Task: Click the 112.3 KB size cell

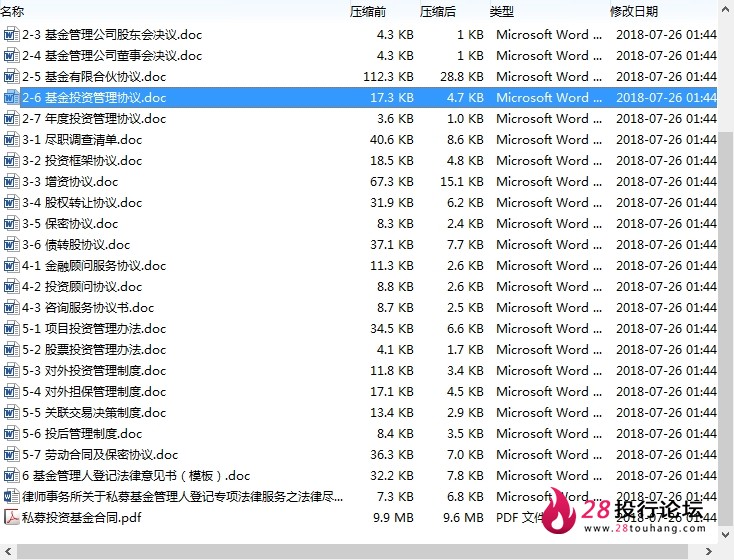Action: 388,77
